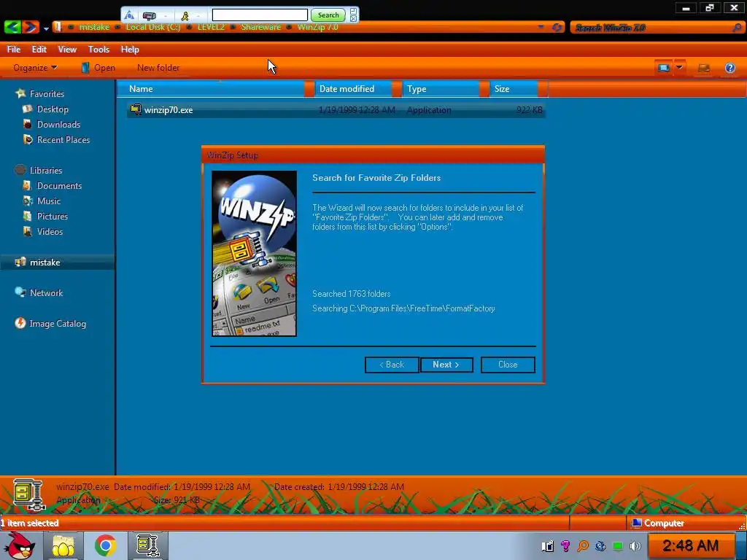The image size is (747, 560).
Task: Expand the Organize dropdown
Action: tap(35, 68)
